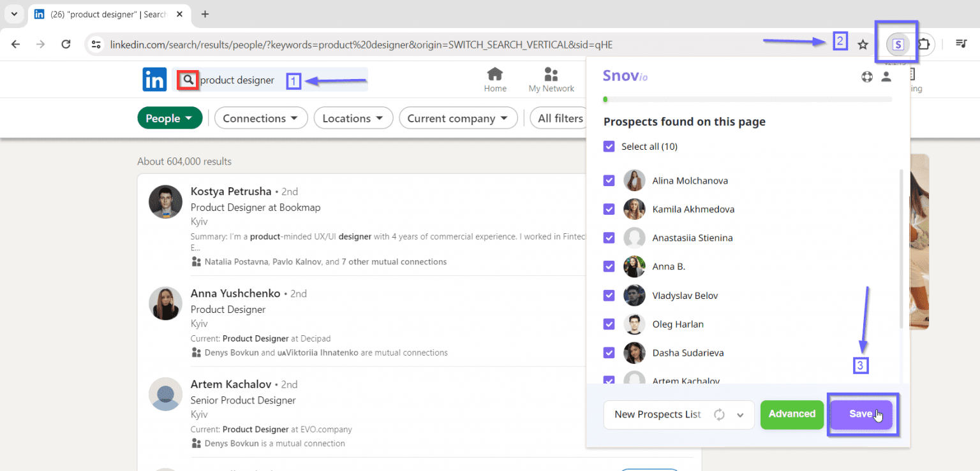Uncheck Alina Molchanova's checkbox
This screenshot has height=471, width=980.
click(x=609, y=180)
